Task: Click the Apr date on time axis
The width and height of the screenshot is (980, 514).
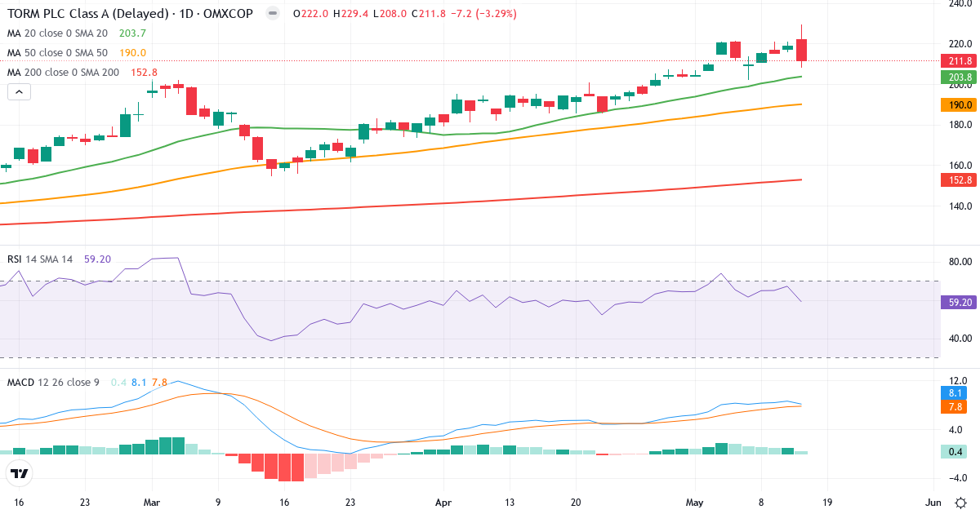Action: (x=443, y=503)
